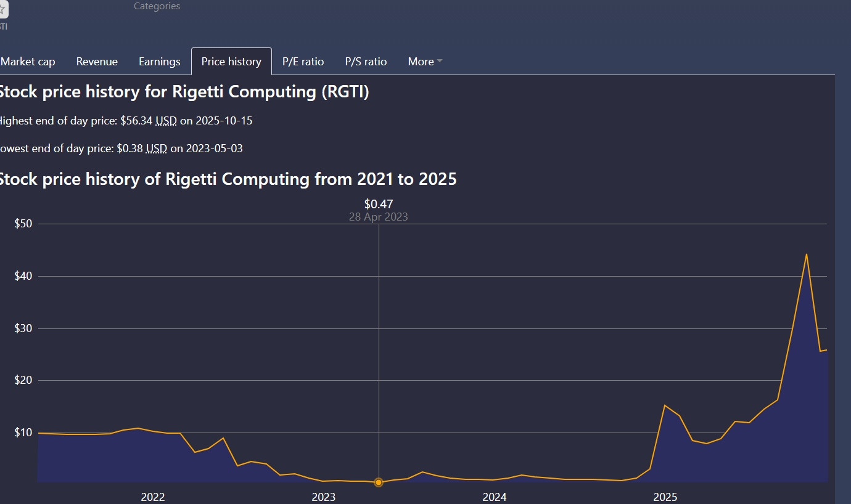Image resolution: width=851 pixels, height=504 pixels.
Task: Click the 'Stock price history for Rigetti Computing (RGTI)' heading
Action: [x=183, y=92]
